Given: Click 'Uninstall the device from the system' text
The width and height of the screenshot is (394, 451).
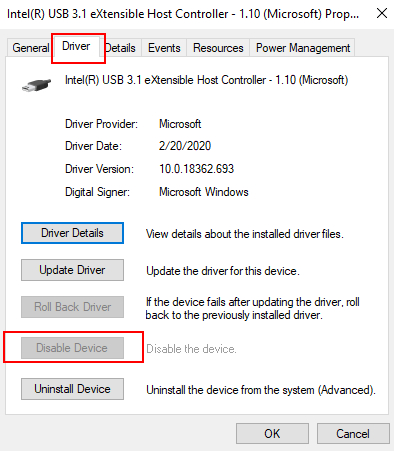Looking at the screenshot, I should [261, 390].
